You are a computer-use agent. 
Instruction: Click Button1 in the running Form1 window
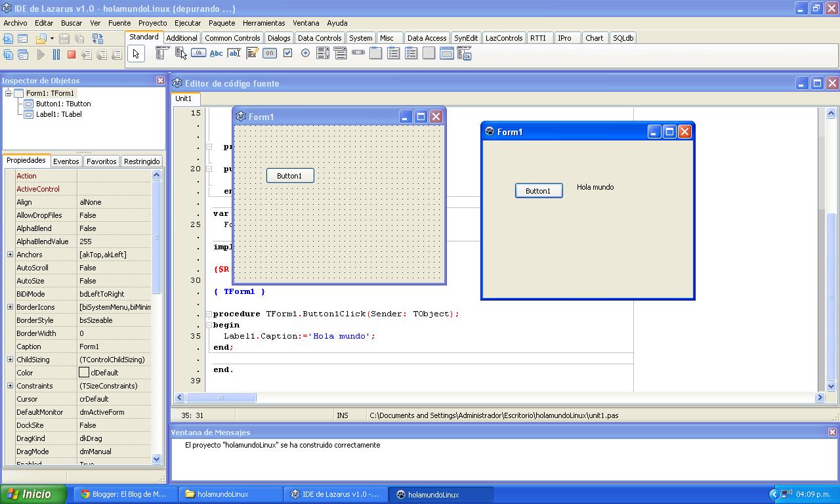tap(539, 191)
